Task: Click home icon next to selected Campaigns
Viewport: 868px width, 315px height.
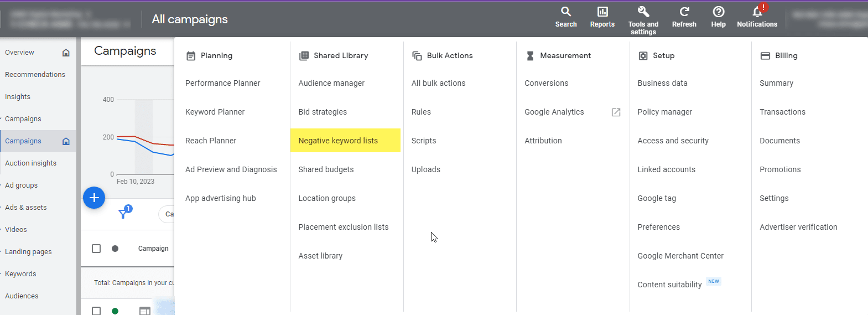Action: pos(66,141)
